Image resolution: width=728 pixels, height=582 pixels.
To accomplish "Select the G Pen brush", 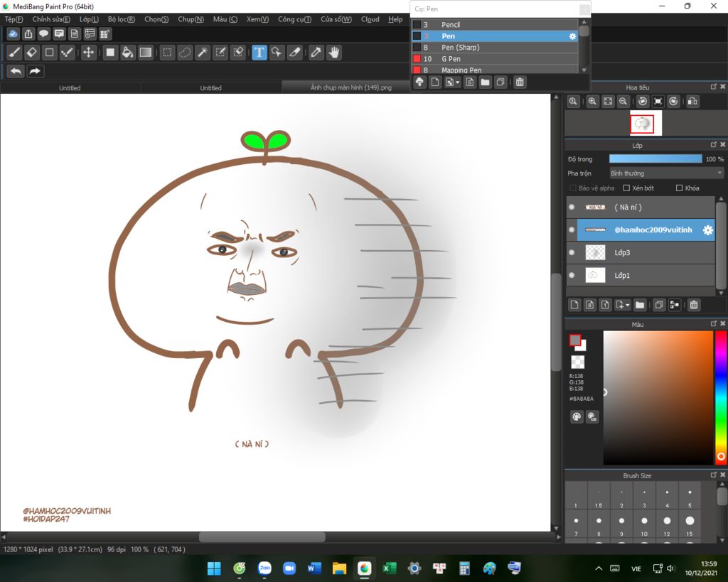I will click(451, 59).
